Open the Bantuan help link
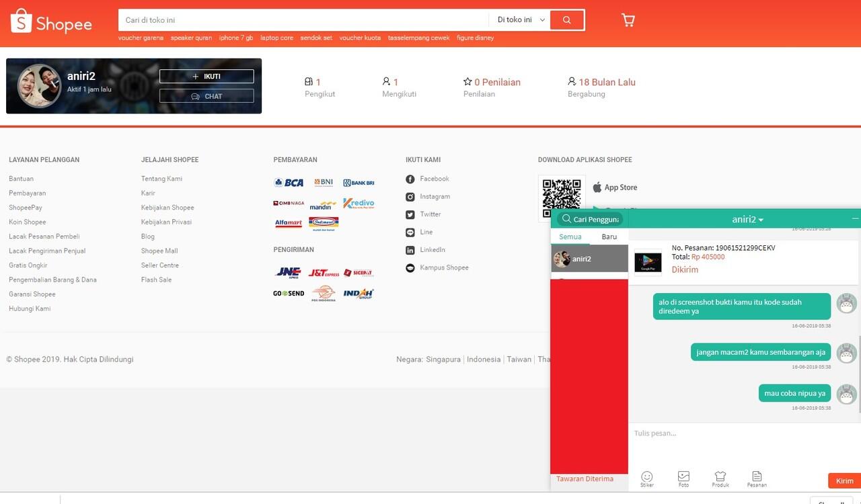The height and width of the screenshot is (504, 861). pos(21,179)
